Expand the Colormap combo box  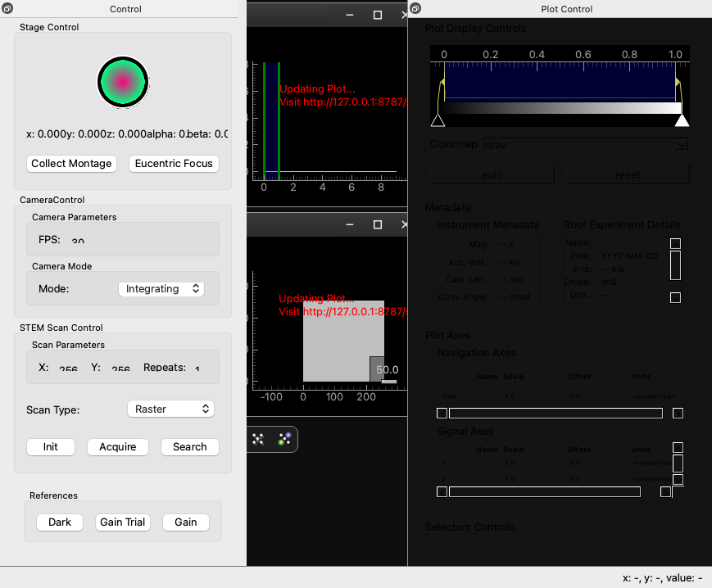[x=585, y=144]
